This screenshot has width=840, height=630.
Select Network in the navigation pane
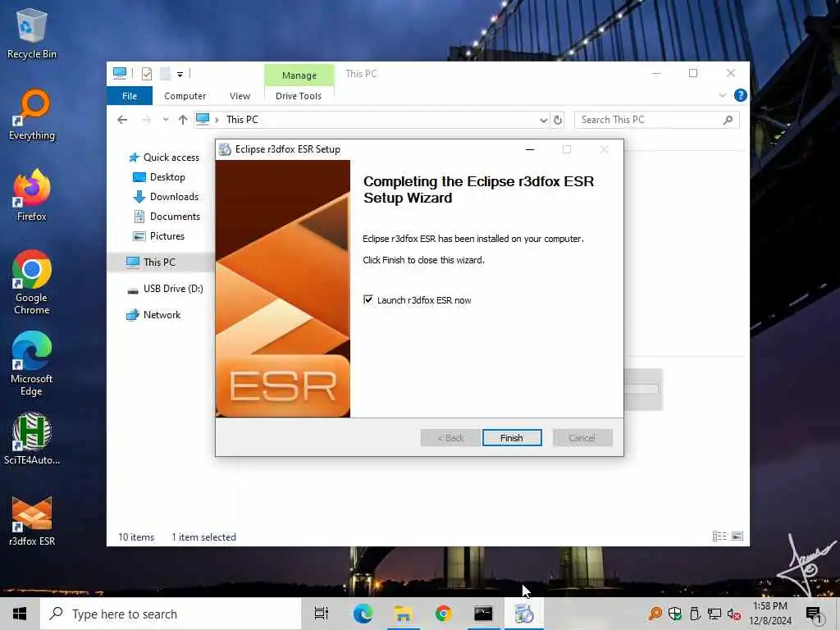(153, 315)
